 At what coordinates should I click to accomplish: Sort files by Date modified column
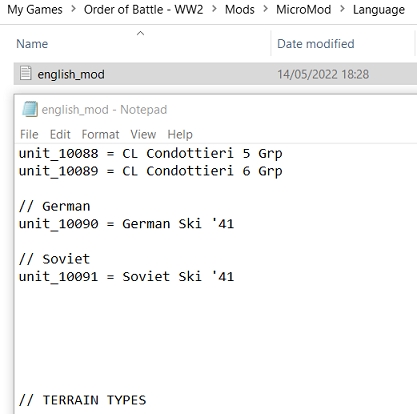[316, 44]
